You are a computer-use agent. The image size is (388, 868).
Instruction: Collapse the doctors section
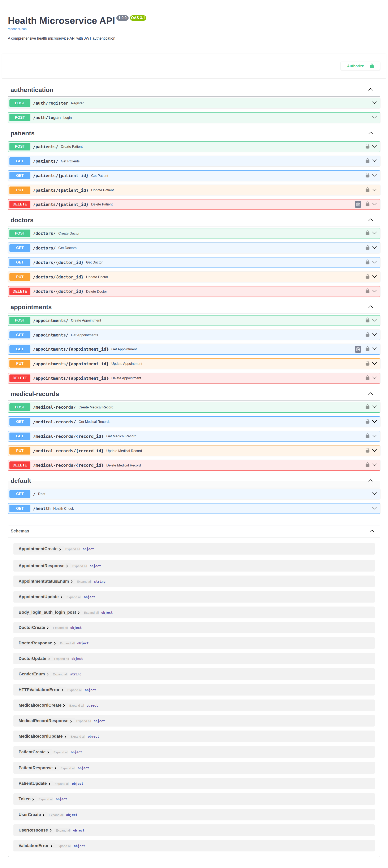pyautogui.click(x=370, y=220)
